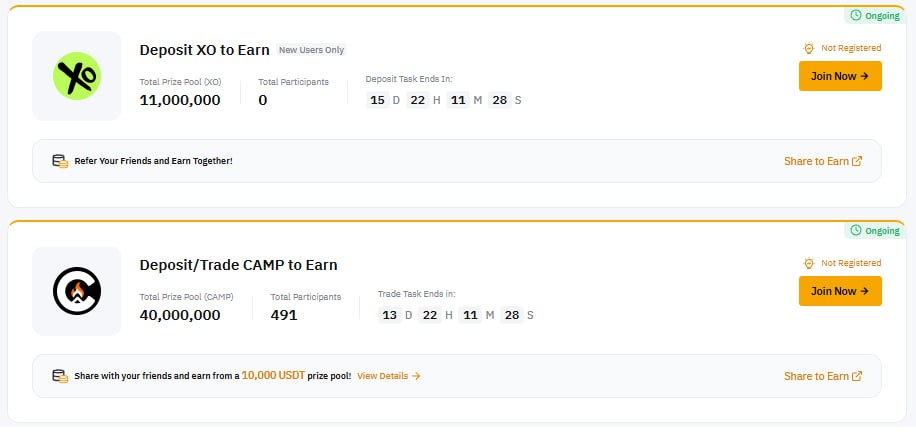Click the lightbulb icon in CAMP Not Registered
This screenshot has height=434, width=916.
809,263
